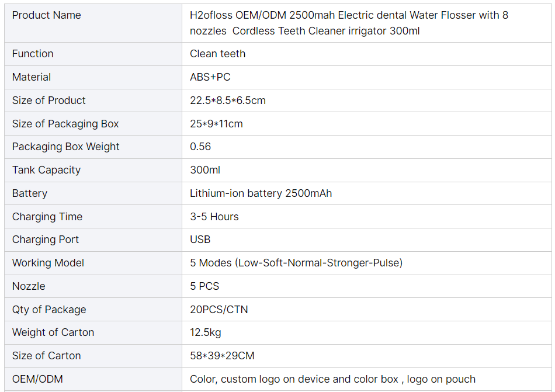Click the "0.56" packaging box weight value
Viewport: 555px width, 392px height.
[x=200, y=147]
